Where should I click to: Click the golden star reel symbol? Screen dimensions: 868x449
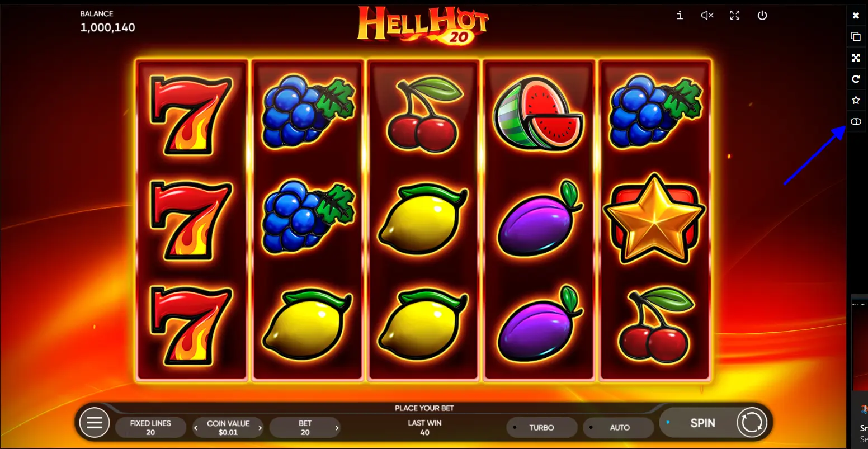pos(654,219)
